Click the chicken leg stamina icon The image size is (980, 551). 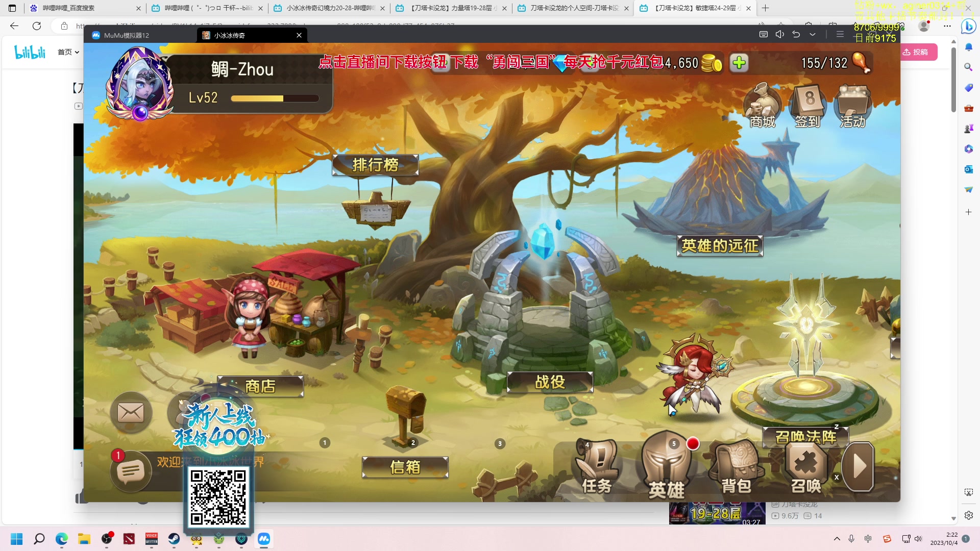coord(861,63)
